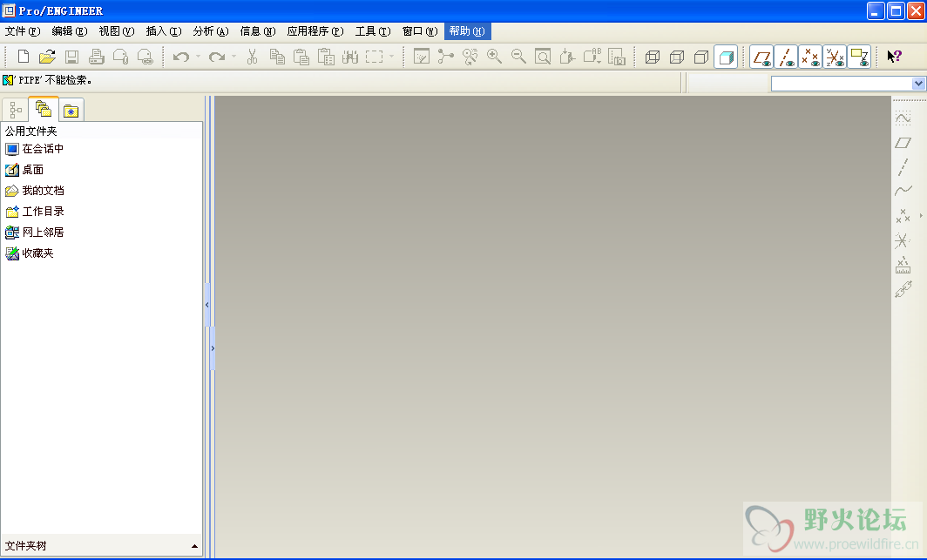Click the Paste clipboard icon
Viewport: 927px width, 560px height.
(x=301, y=57)
